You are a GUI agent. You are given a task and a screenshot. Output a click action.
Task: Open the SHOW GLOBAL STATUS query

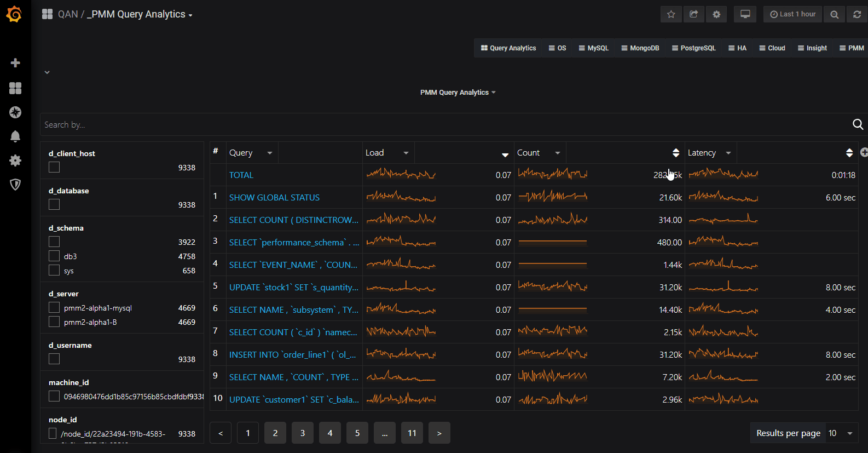[274, 198]
